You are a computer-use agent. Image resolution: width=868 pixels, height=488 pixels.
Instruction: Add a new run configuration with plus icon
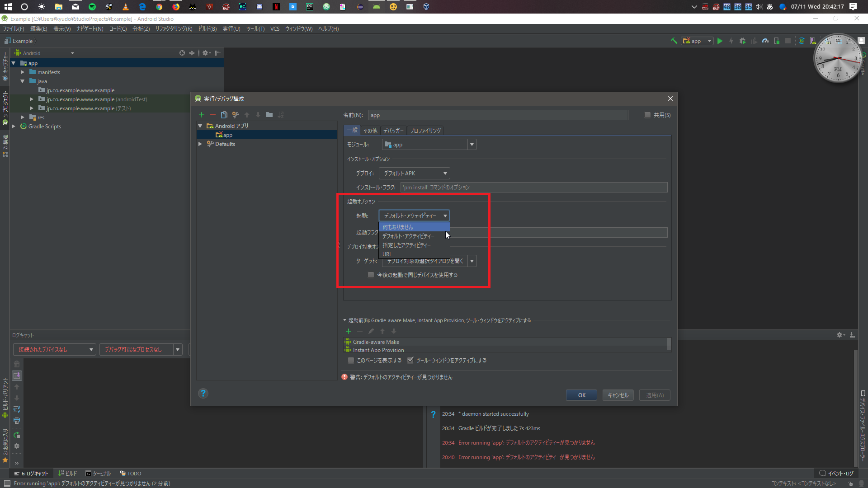pos(202,115)
